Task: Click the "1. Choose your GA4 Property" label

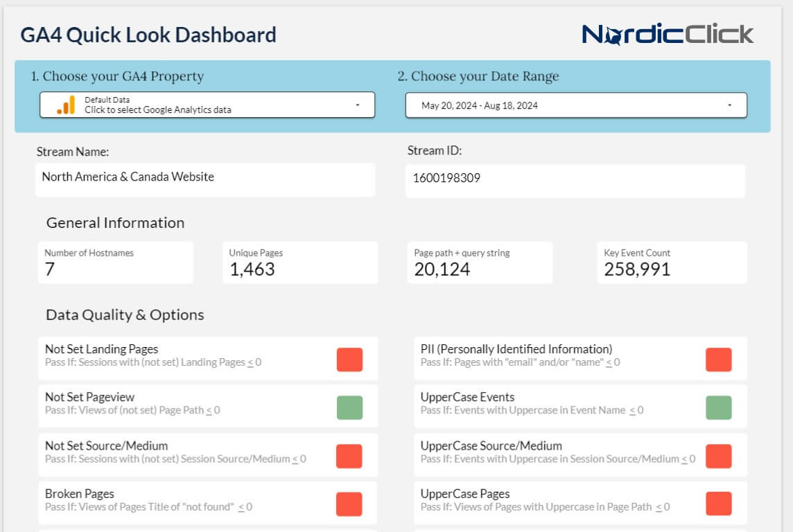Action: (x=117, y=76)
